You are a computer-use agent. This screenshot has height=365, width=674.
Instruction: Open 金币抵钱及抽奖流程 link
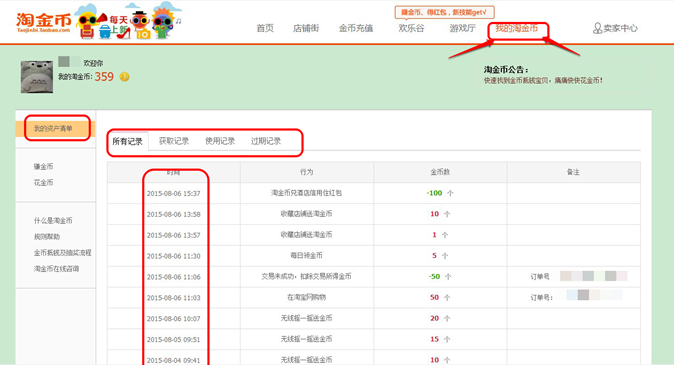tap(63, 253)
